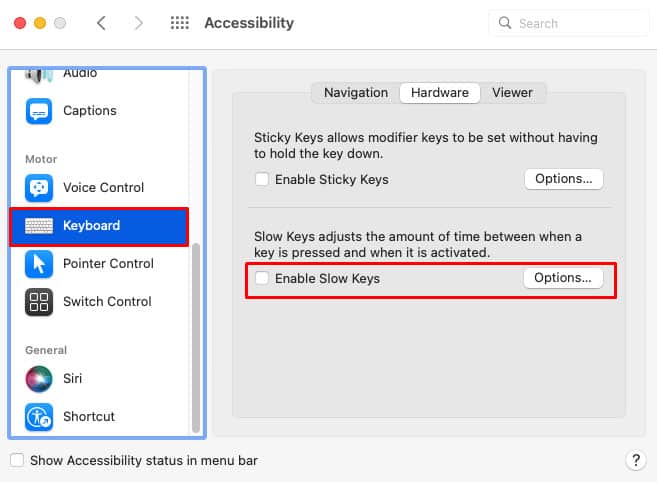Switch to the Navigation tab
This screenshot has height=482, width=657.
pyautogui.click(x=356, y=93)
